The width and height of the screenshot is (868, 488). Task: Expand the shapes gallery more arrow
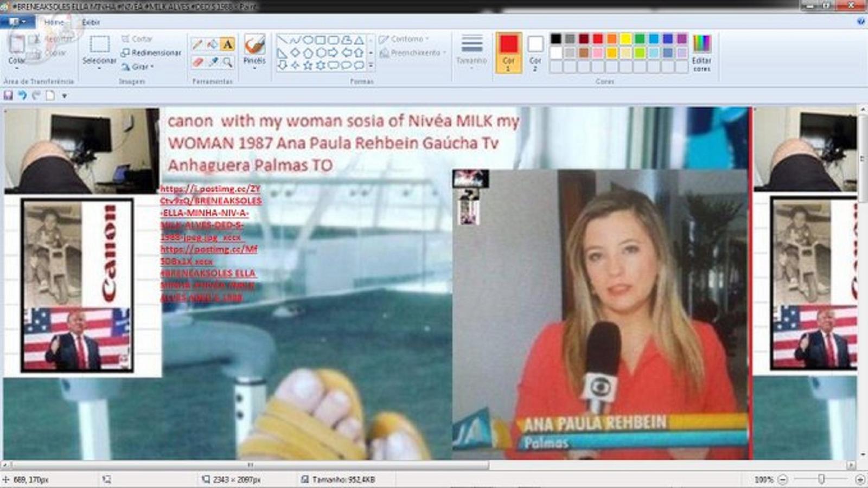pyautogui.click(x=371, y=66)
